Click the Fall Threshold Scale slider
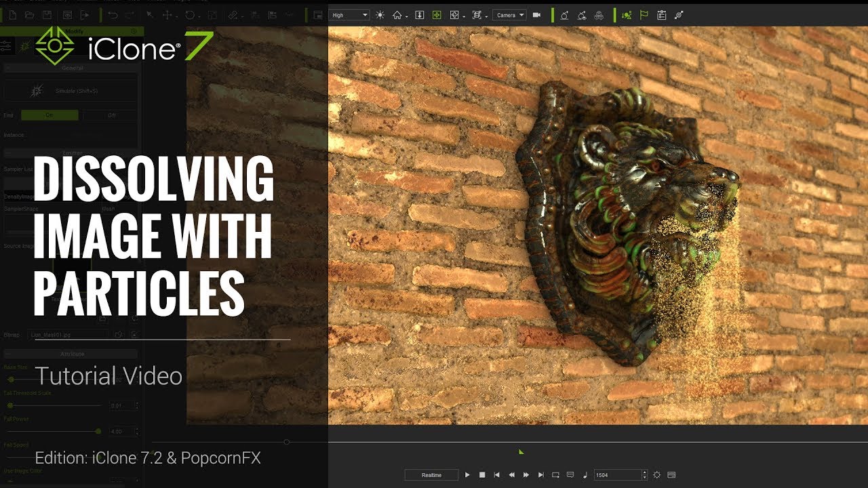 pos(54,405)
